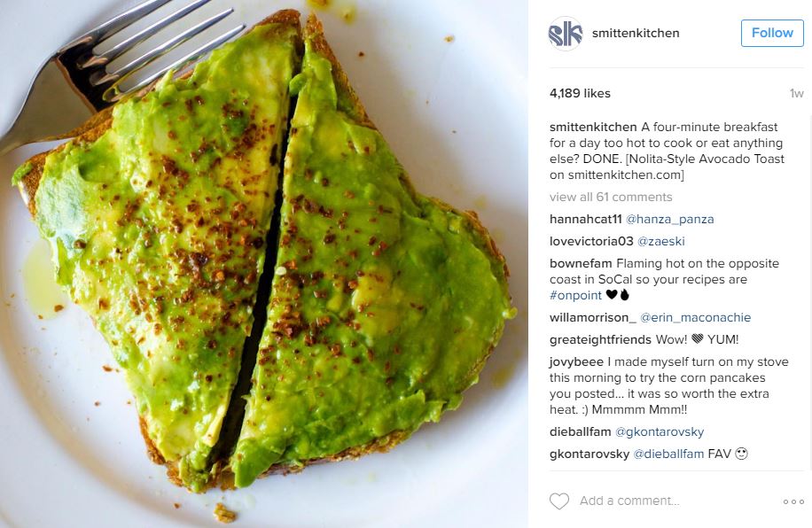Open greateightfriends commenter profile
The image size is (812, 528).
pyautogui.click(x=600, y=339)
